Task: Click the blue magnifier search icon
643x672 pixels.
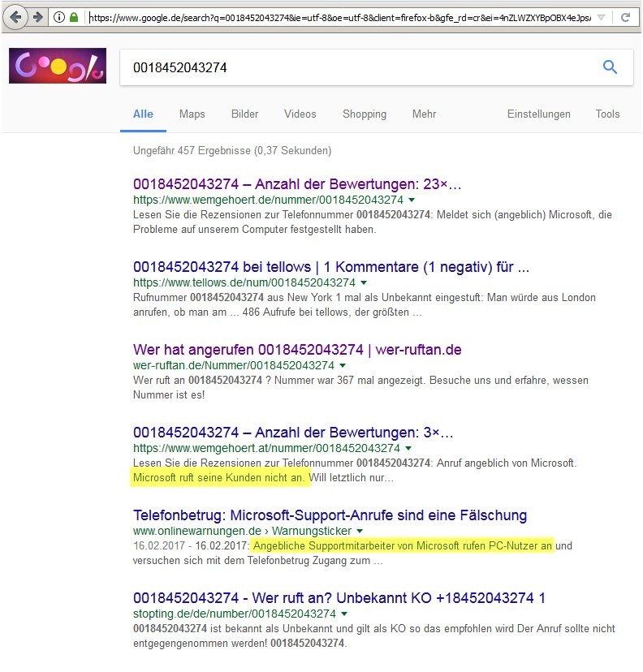Action: (610, 67)
